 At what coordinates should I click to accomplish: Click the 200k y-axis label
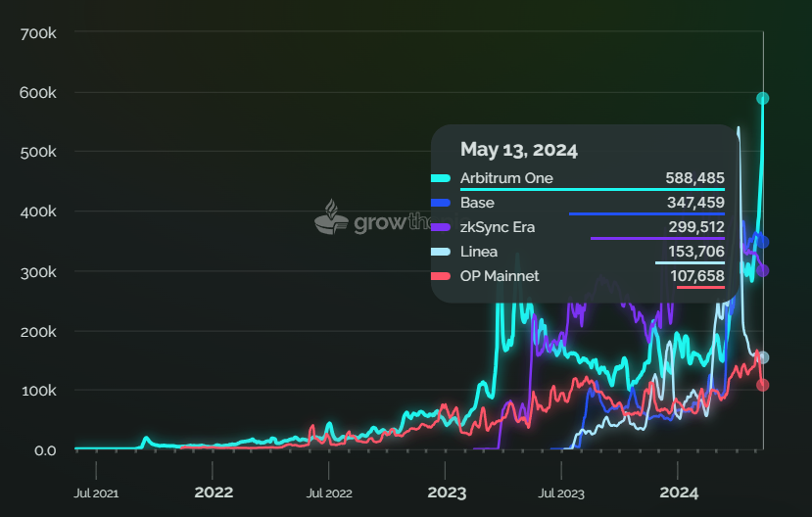point(38,332)
